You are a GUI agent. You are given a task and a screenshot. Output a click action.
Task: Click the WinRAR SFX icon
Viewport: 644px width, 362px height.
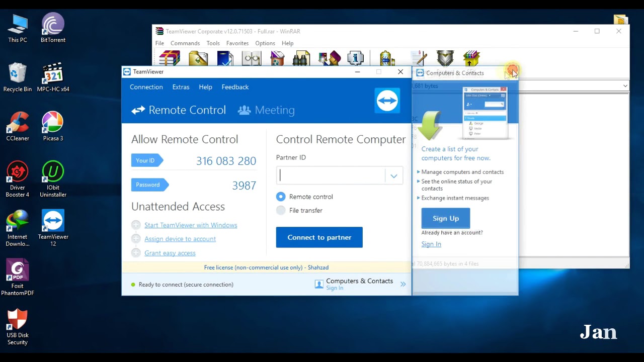click(471, 58)
